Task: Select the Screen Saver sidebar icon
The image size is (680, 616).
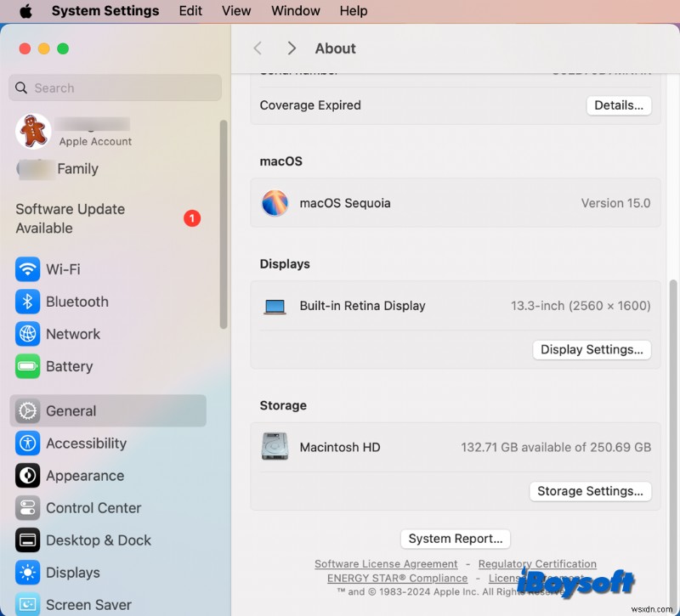Action: coord(28,604)
